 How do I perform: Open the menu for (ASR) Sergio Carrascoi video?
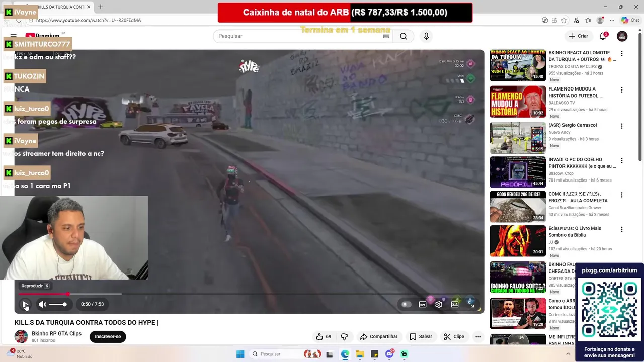click(x=621, y=126)
